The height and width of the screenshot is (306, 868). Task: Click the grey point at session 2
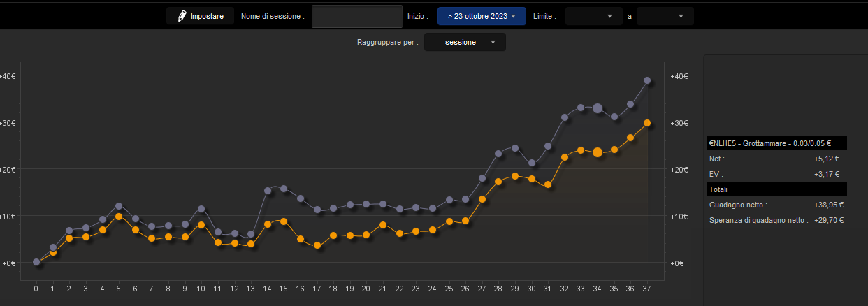[69, 230]
